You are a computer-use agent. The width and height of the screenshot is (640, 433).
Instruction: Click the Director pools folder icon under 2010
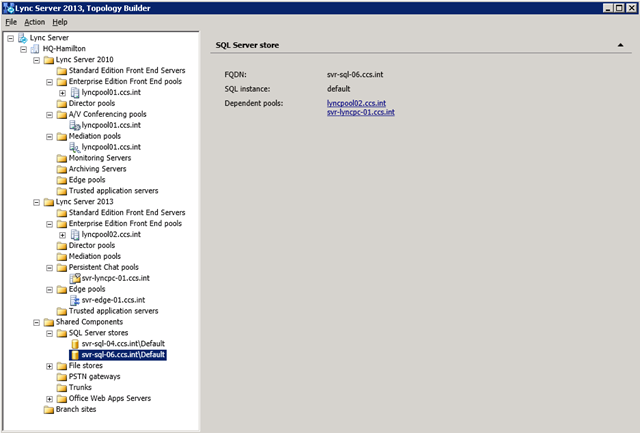pos(62,104)
